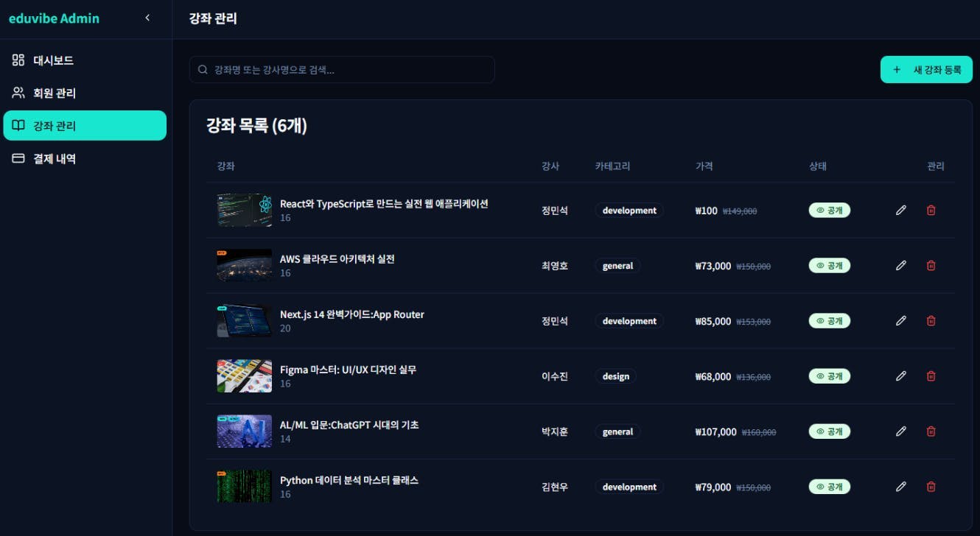This screenshot has height=536, width=980.
Task: Click the 상태 column header
Action: [x=818, y=166]
